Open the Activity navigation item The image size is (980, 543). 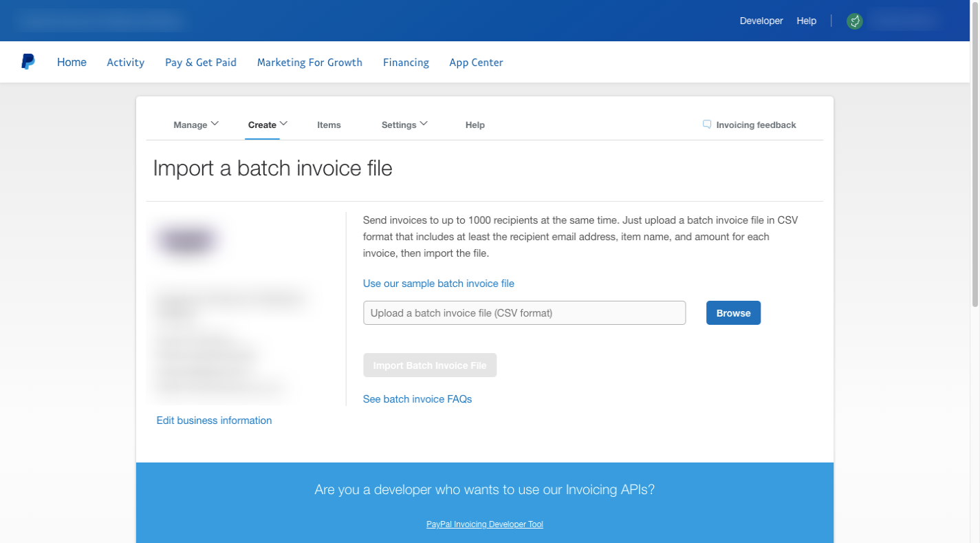(125, 62)
